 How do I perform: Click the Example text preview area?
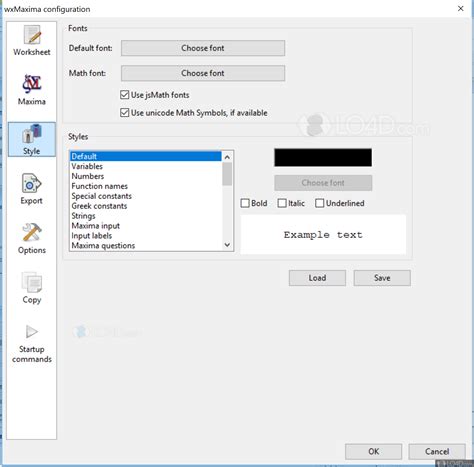tap(323, 235)
